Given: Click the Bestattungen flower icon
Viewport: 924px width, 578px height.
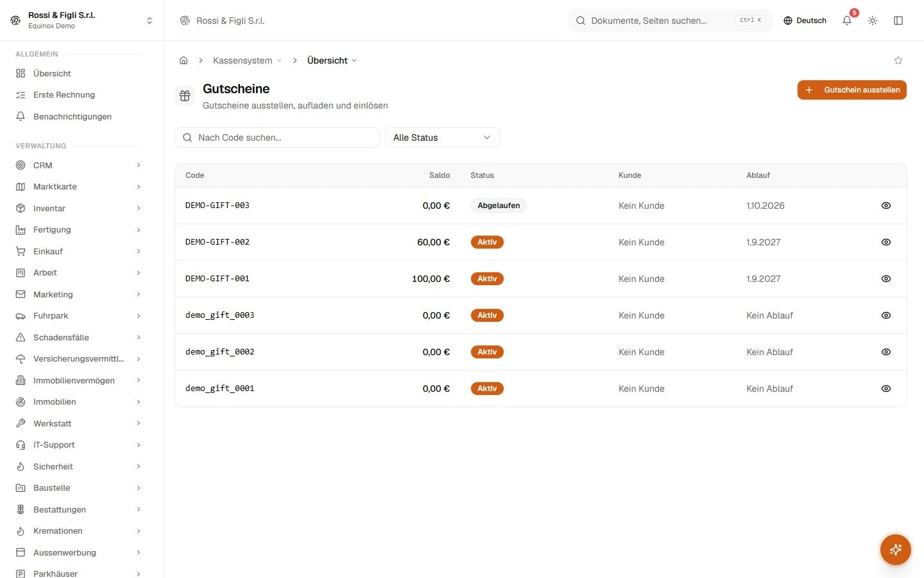Looking at the screenshot, I should (21, 509).
